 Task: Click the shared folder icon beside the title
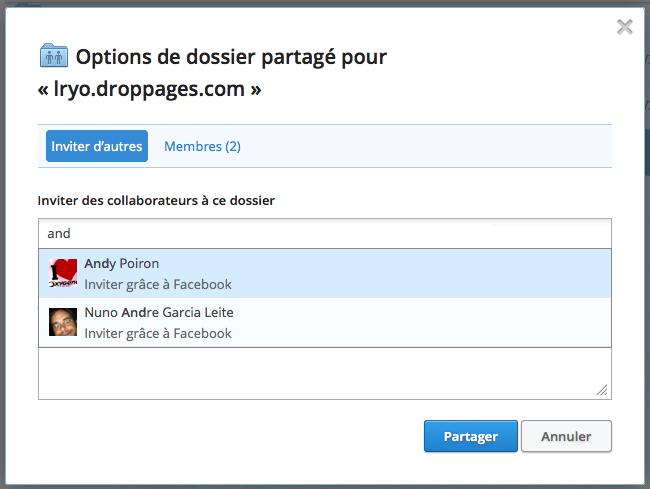click(x=53, y=55)
